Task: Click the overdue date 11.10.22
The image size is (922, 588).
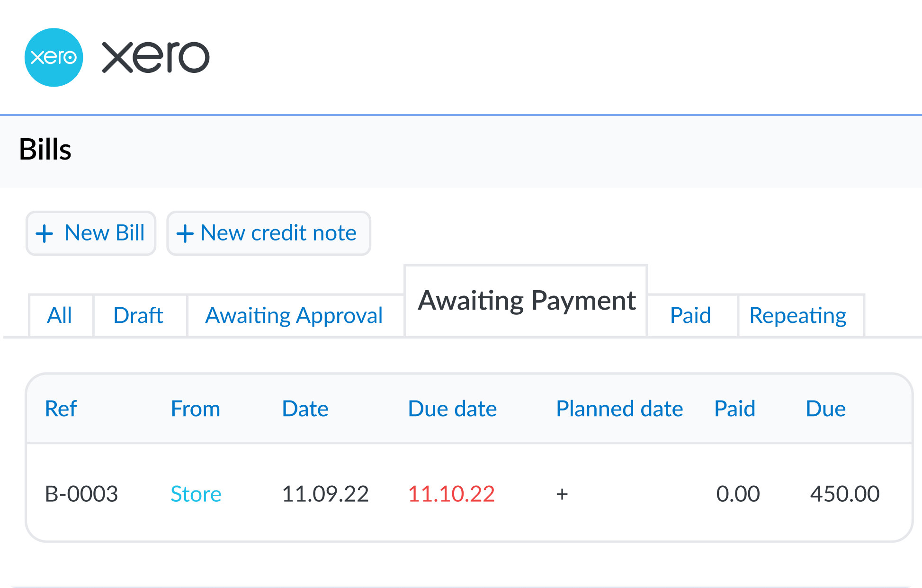Action: click(451, 494)
